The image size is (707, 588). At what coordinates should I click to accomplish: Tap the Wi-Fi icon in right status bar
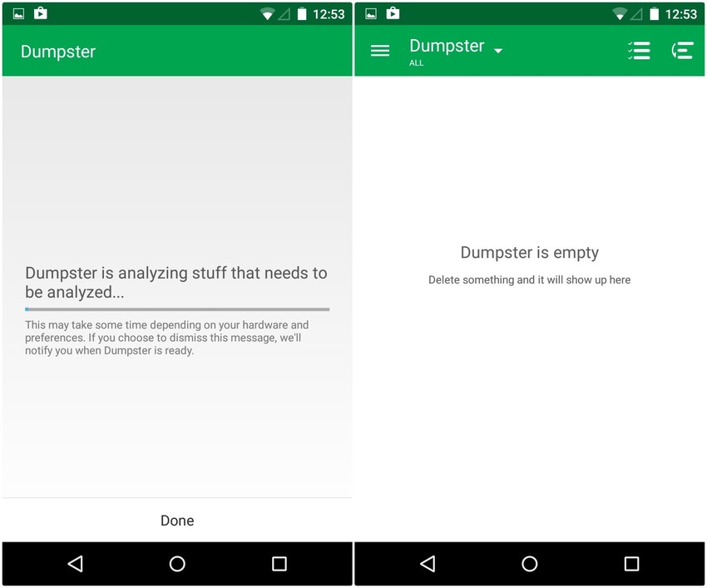620,14
